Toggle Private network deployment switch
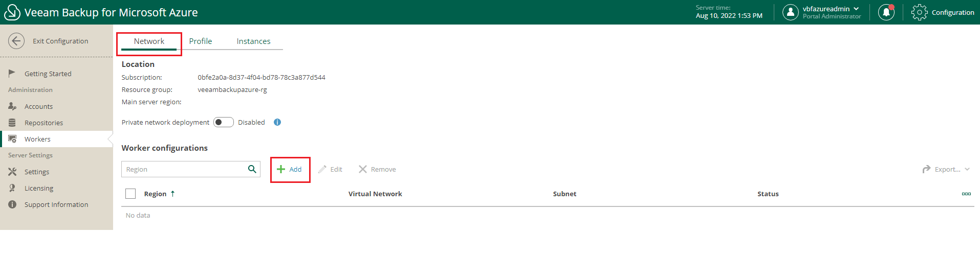Viewport: 980px width, 256px height. pyautogui.click(x=224, y=122)
